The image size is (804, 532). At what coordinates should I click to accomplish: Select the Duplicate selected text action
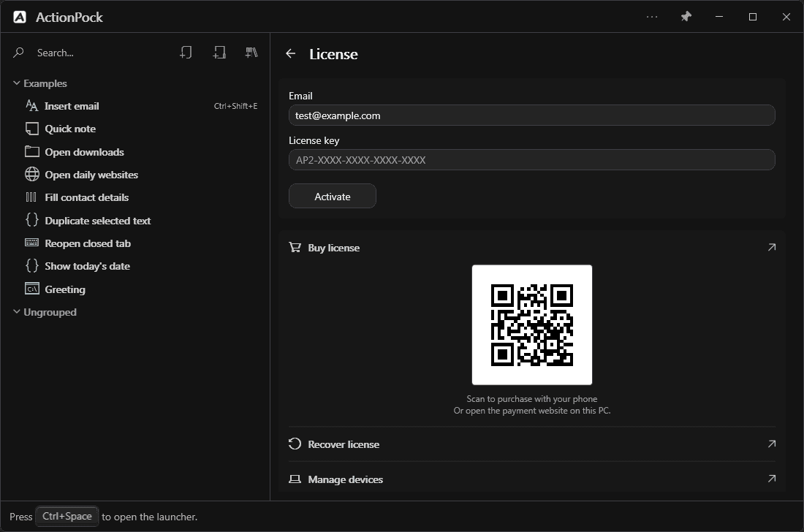135,221
